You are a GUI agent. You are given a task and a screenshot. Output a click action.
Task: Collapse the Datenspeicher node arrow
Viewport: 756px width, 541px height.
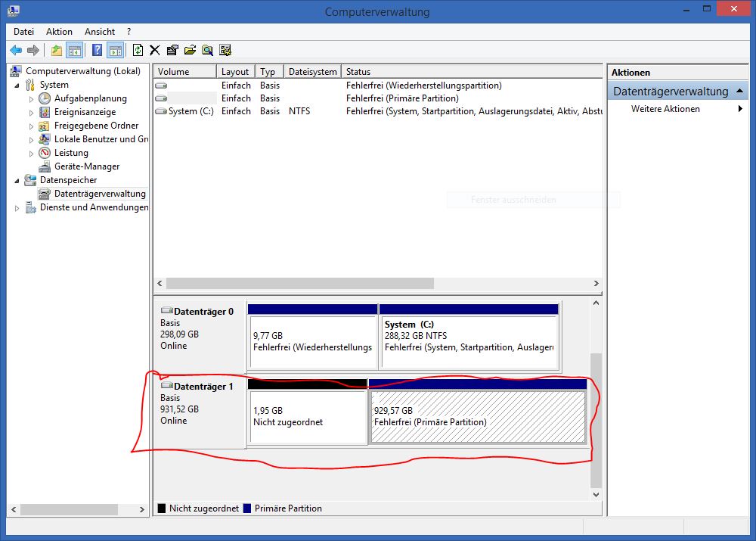(x=17, y=181)
